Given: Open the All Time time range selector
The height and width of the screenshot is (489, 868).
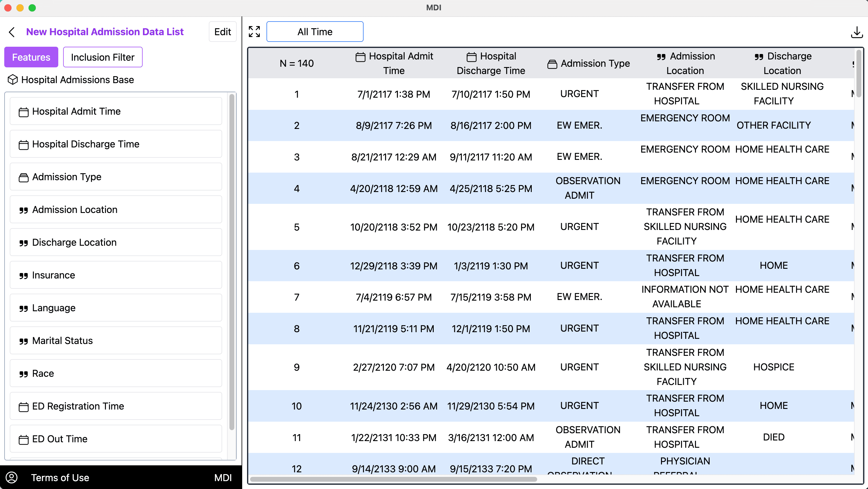Looking at the screenshot, I should [x=315, y=31].
